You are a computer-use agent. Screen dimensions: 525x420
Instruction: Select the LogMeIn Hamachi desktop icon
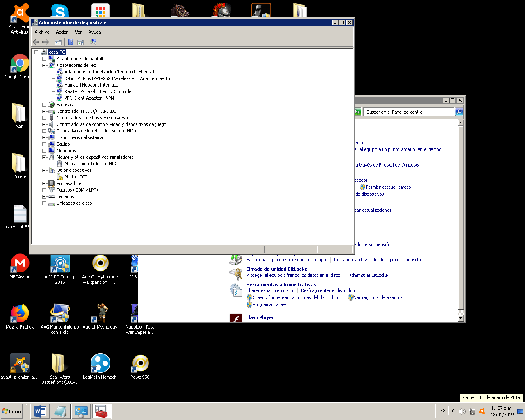(x=100, y=367)
